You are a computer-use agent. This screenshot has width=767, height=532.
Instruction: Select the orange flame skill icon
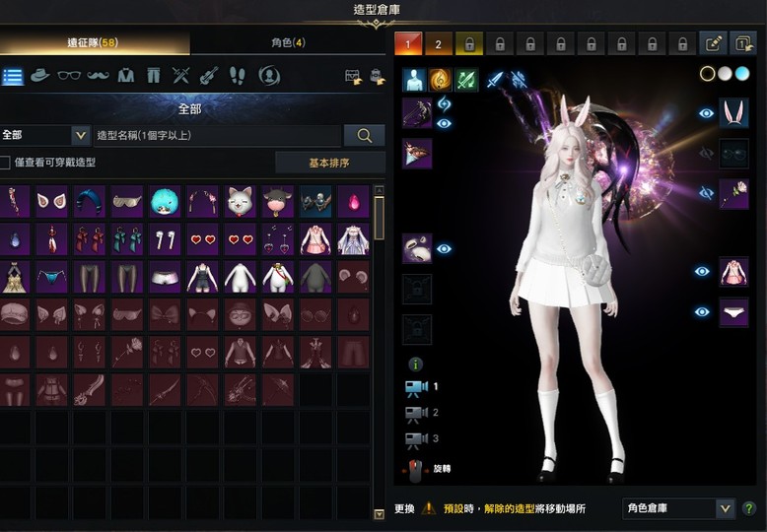[441, 80]
